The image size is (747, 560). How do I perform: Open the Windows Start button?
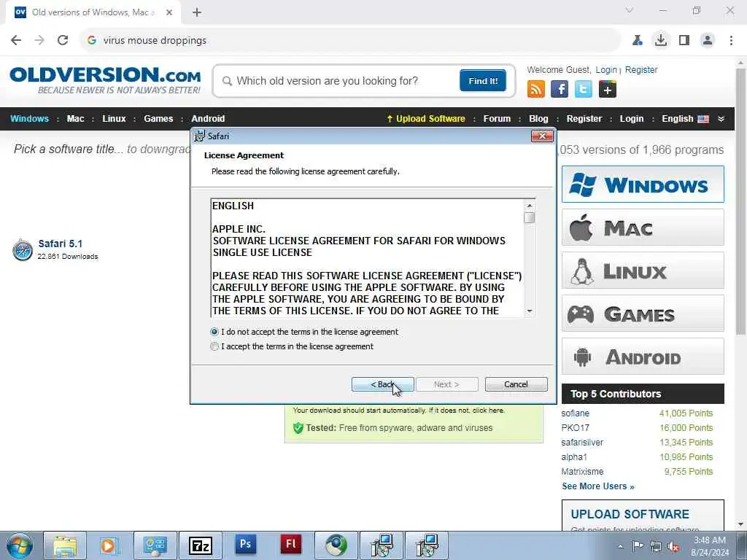click(x=20, y=545)
